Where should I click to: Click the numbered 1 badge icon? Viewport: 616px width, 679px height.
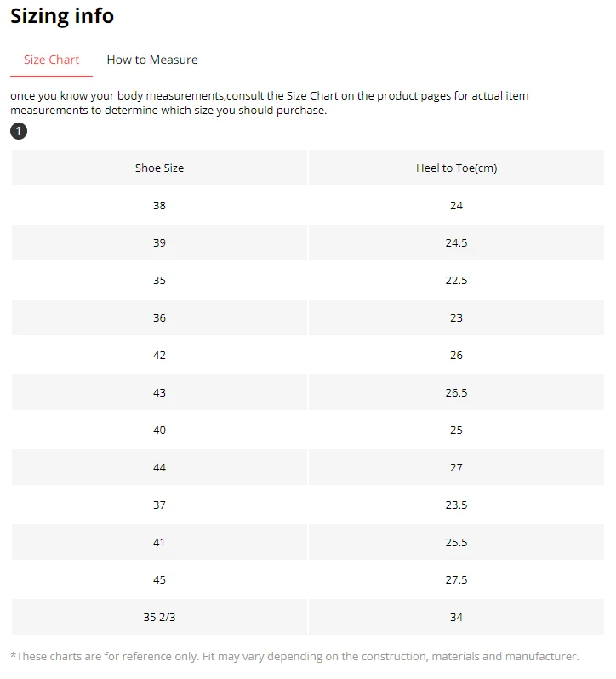(x=19, y=131)
